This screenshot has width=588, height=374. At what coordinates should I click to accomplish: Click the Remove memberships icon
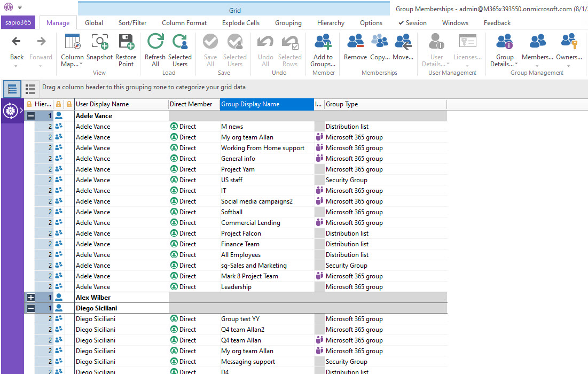355,42
